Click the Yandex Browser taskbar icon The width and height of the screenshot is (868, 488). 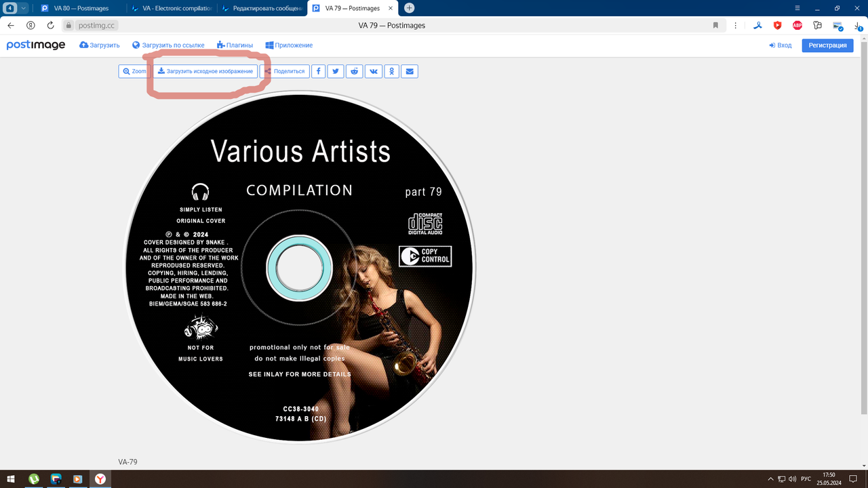[100, 479]
